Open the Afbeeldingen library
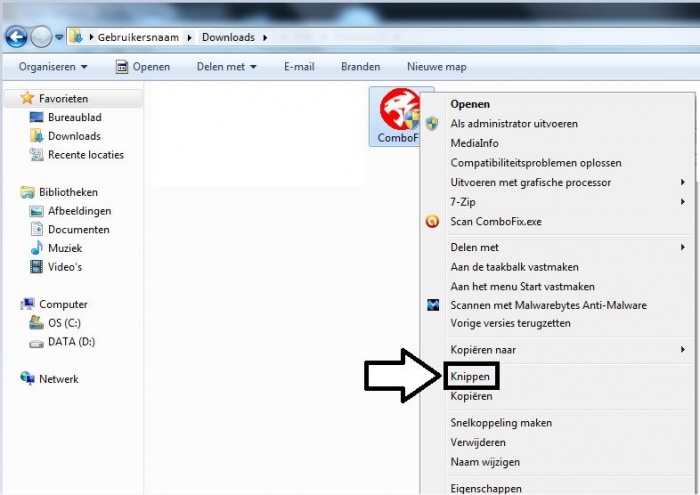 (79, 211)
